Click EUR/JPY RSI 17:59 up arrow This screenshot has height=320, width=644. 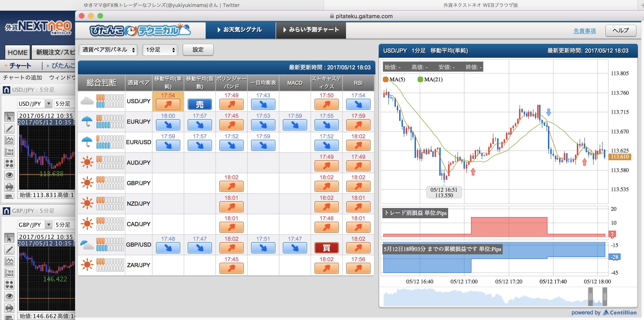pyautogui.click(x=358, y=125)
